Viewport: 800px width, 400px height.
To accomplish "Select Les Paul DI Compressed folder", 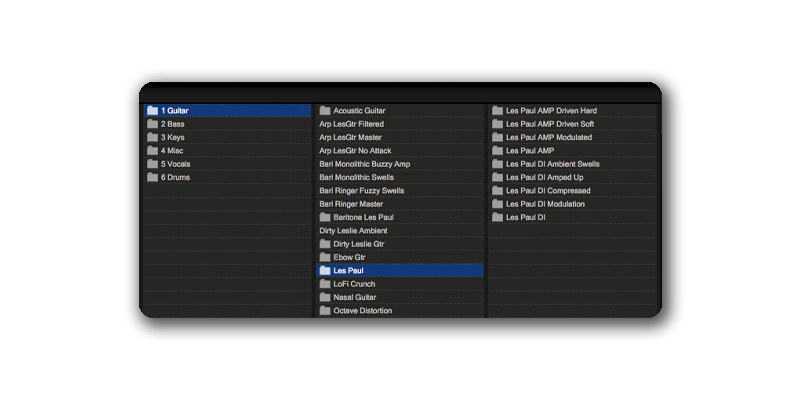I will pyautogui.click(x=548, y=190).
